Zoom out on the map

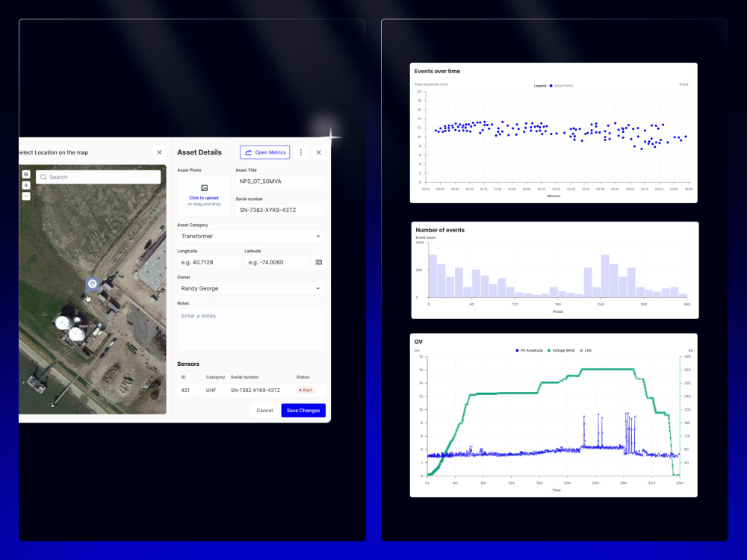(26, 196)
